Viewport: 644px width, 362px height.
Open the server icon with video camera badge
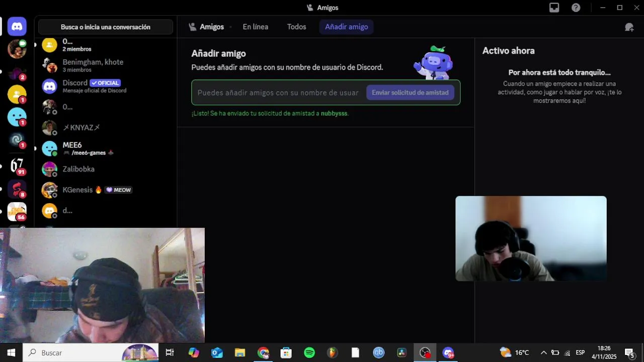[17, 49]
